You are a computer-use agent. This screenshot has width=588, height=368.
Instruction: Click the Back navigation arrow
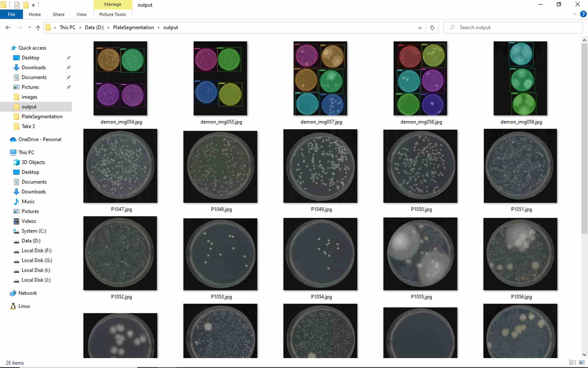(8, 28)
